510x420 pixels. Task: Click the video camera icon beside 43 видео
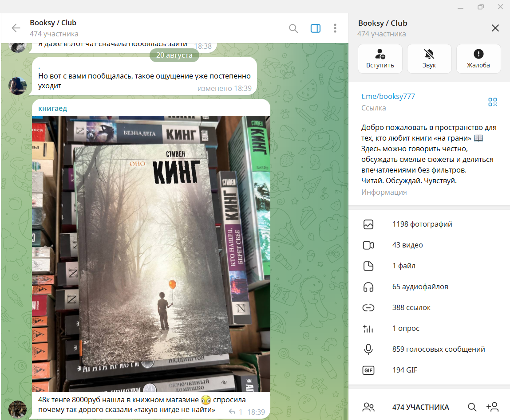pos(368,245)
